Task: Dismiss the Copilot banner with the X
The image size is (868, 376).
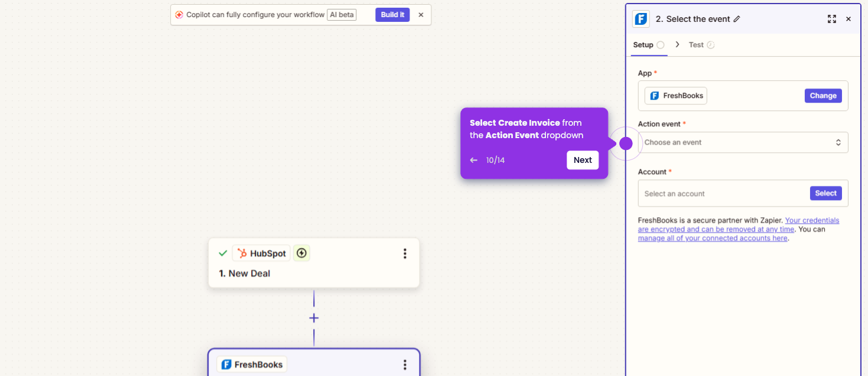Action: pos(421,15)
